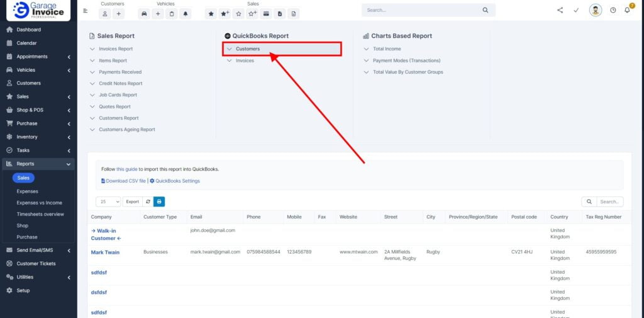Click the magnifier icon in top search bar
This screenshot has height=318, width=644.
click(x=486, y=10)
